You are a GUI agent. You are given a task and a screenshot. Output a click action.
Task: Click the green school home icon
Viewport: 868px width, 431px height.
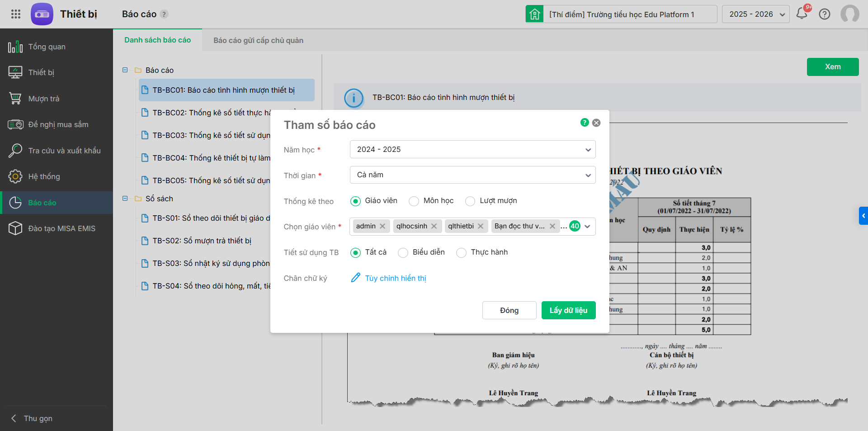click(535, 14)
